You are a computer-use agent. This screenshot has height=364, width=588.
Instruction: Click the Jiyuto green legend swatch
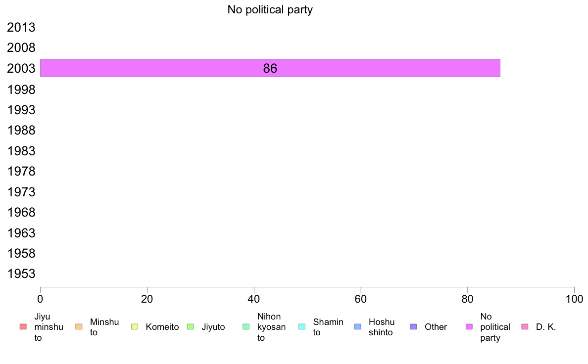pos(191,327)
